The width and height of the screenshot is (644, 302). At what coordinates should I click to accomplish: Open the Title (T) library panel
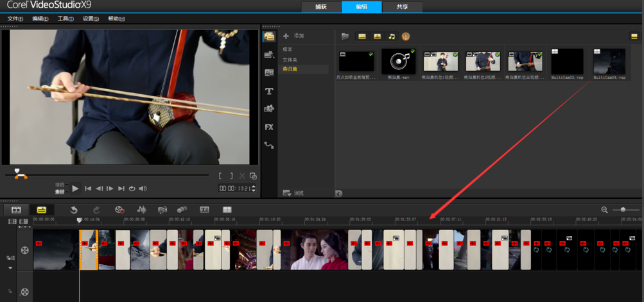[269, 91]
